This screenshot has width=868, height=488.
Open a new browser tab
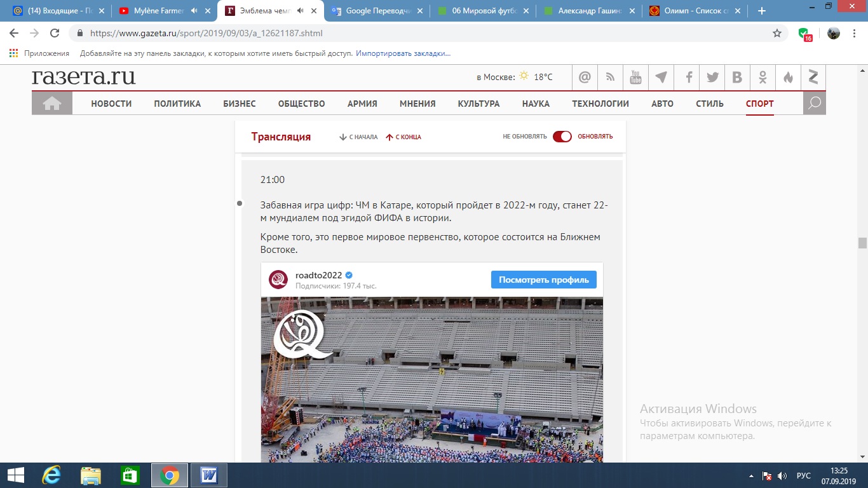(x=762, y=11)
